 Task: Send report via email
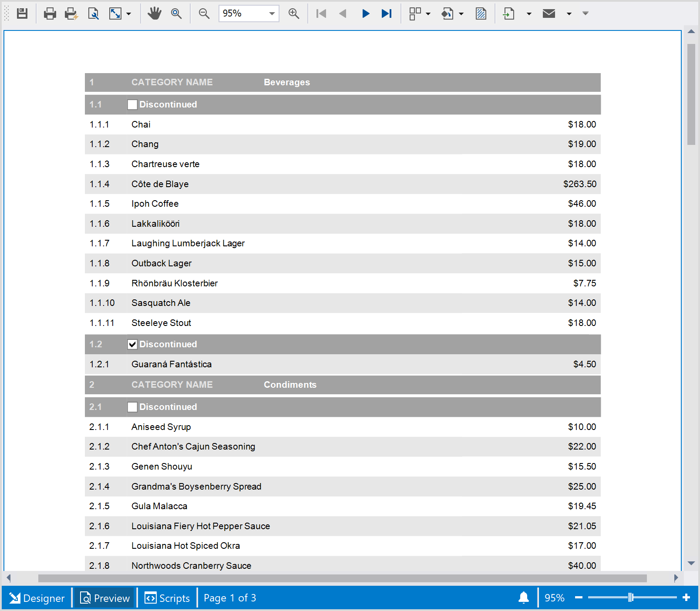click(x=549, y=13)
